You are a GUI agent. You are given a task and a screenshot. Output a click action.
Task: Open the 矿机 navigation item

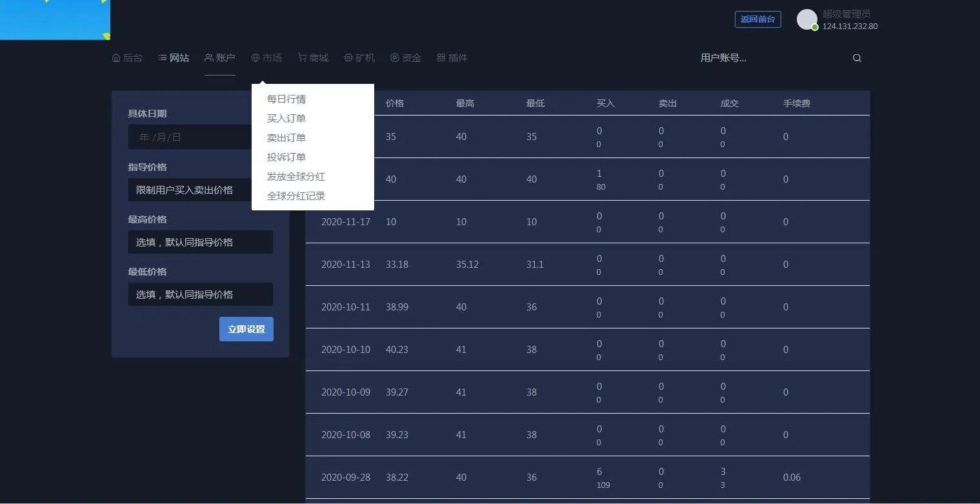tap(359, 58)
